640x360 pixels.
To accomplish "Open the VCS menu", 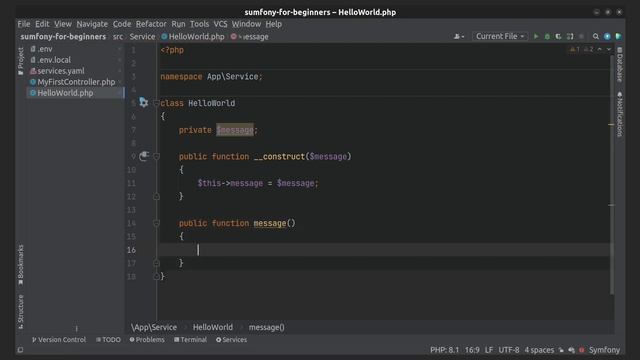I will point(220,24).
